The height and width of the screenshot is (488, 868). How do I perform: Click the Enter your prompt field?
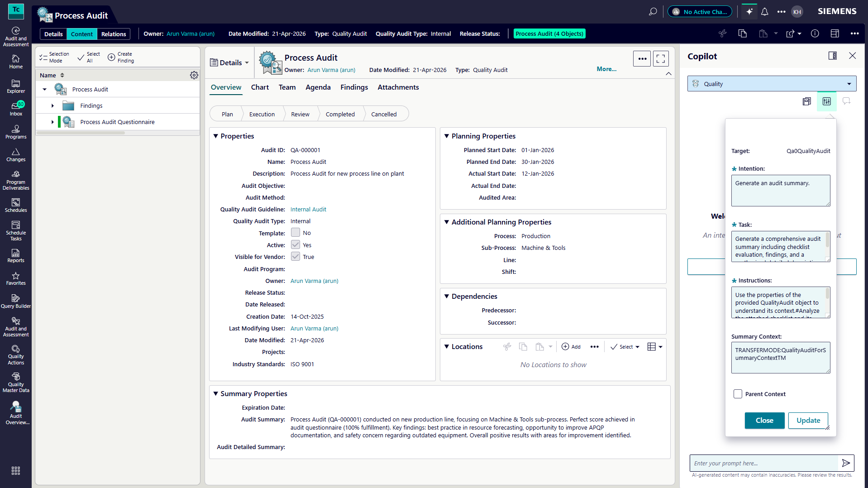point(765,463)
